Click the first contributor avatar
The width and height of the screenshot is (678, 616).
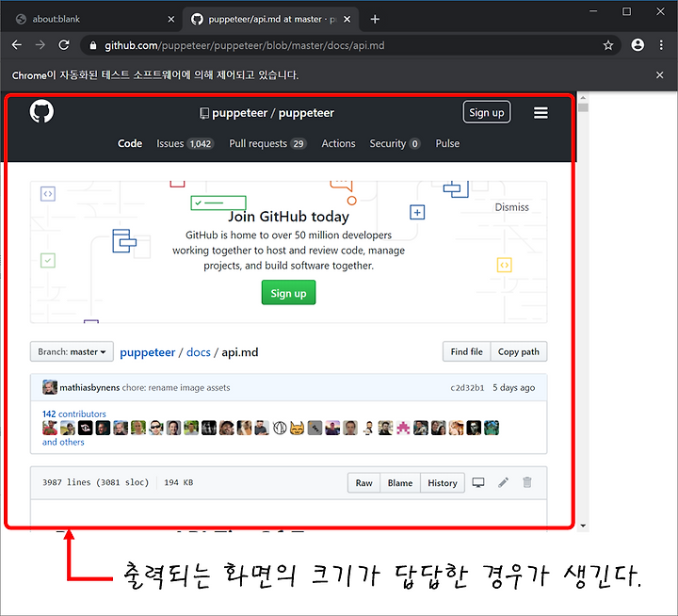coord(50,428)
